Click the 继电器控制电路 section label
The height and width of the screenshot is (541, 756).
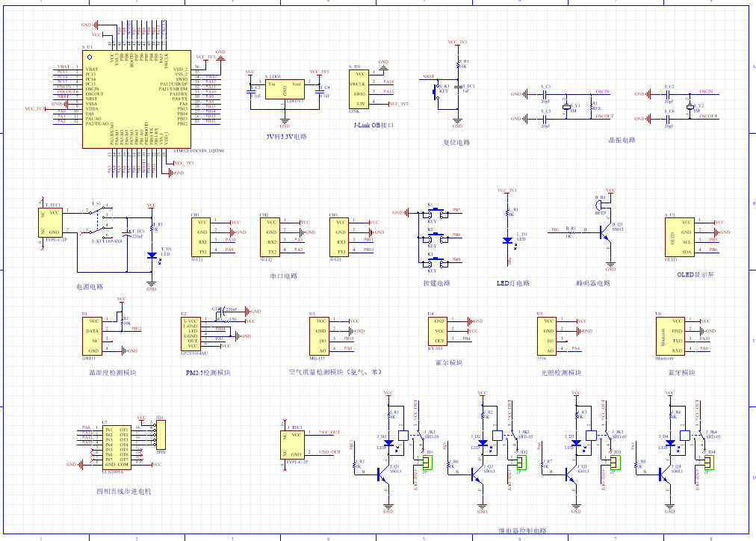[x=512, y=530]
